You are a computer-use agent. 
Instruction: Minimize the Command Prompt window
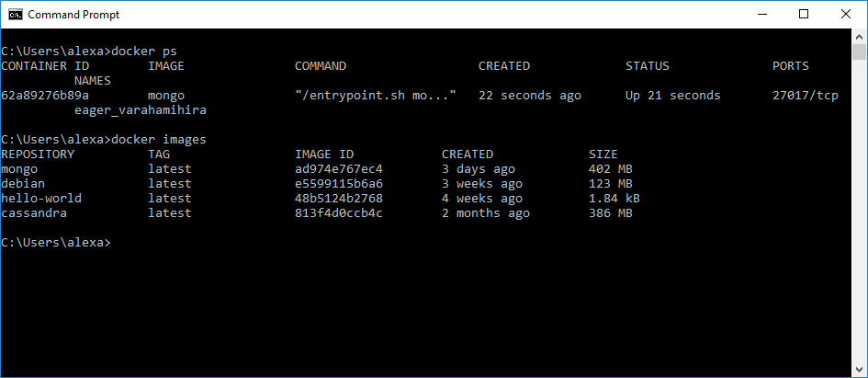[x=761, y=15]
